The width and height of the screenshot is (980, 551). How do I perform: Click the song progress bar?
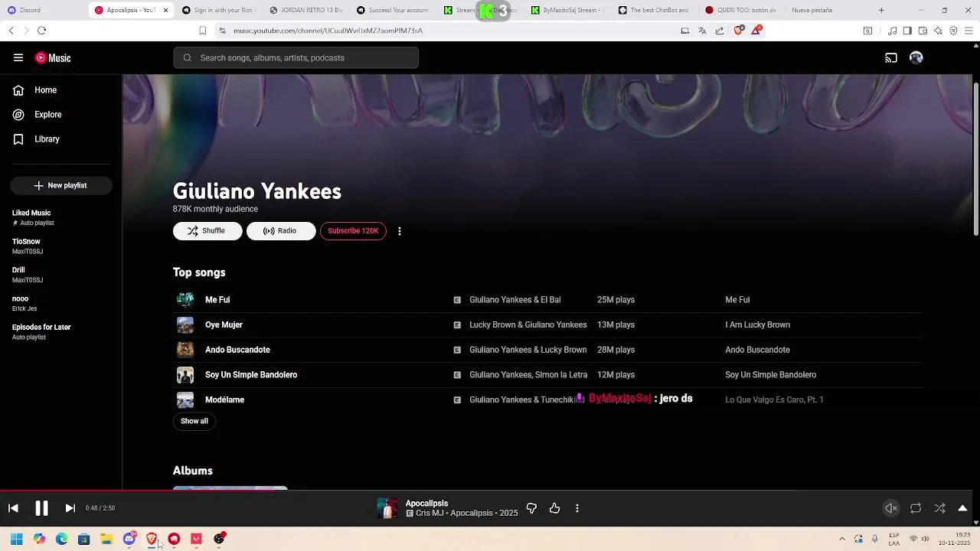(486, 491)
